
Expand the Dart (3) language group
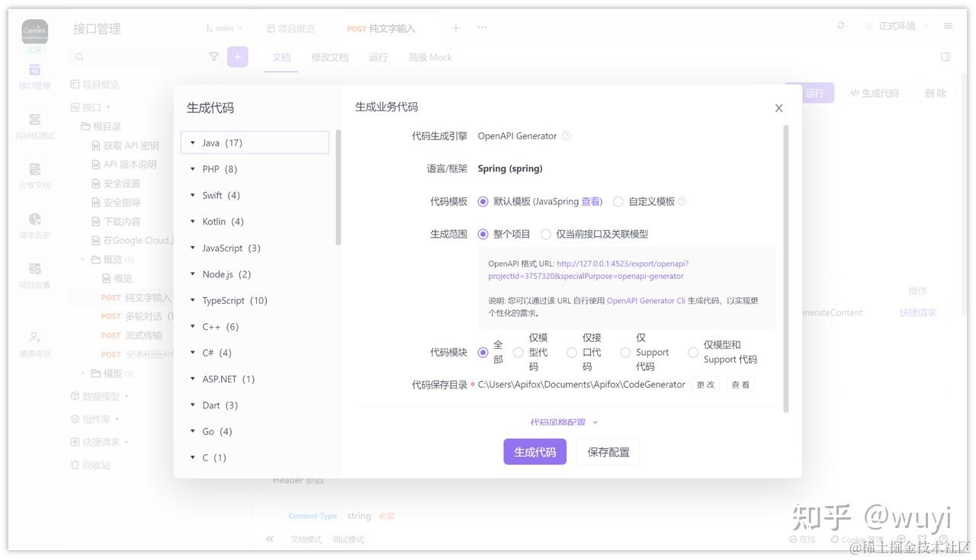pyautogui.click(x=255, y=405)
